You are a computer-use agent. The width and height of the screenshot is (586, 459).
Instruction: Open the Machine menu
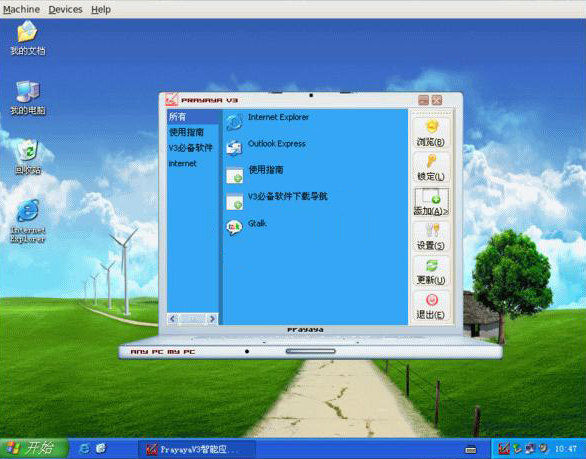[21, 9]
